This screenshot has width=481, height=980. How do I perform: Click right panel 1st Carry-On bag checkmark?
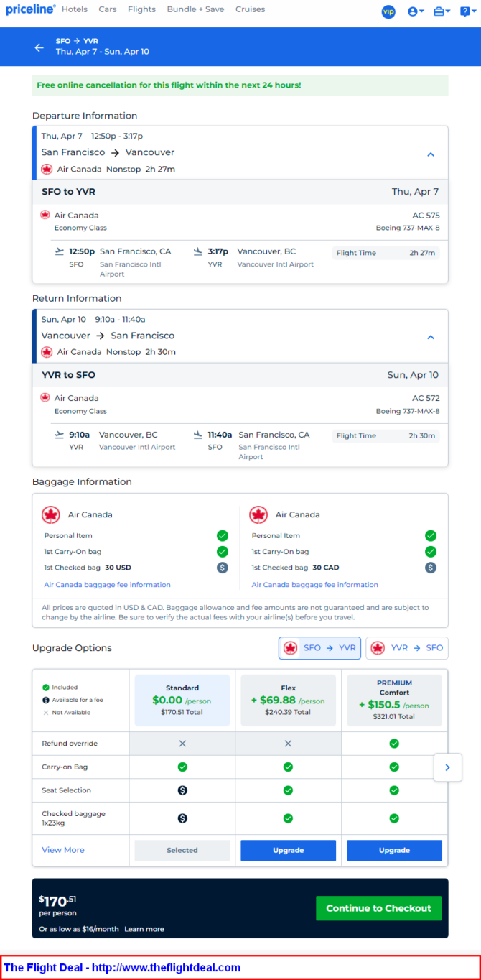(x=431, y=552)
